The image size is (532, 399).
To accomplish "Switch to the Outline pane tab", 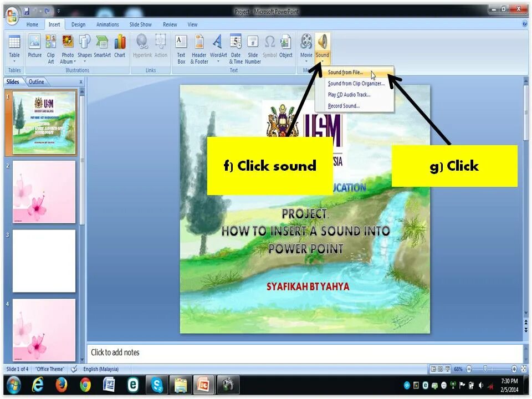I will pos(37,82).
